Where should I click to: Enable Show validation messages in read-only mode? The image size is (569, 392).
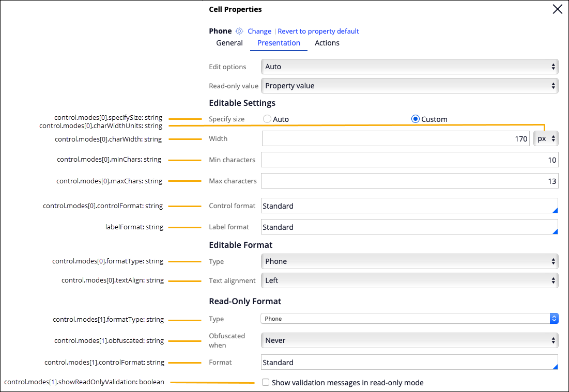(266, 383)
